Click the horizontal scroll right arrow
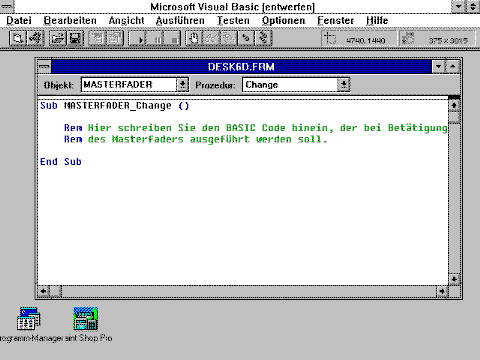 (x=442, y=292)
